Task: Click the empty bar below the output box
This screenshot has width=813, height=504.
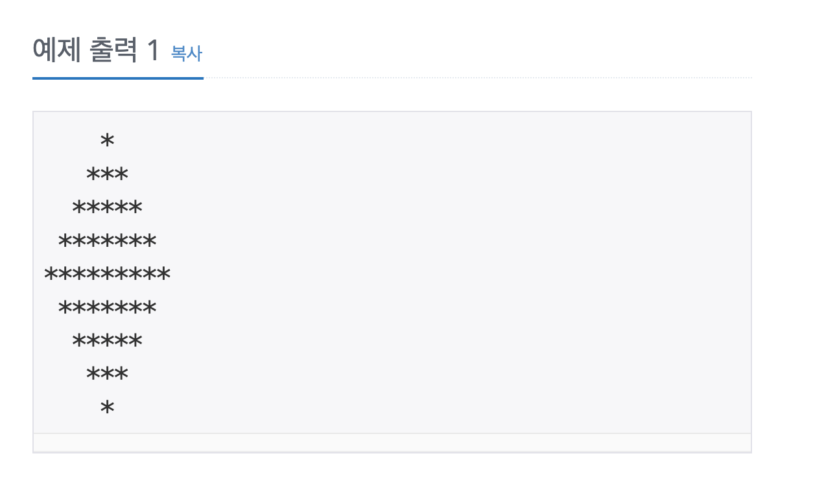Action: (389, 444)
